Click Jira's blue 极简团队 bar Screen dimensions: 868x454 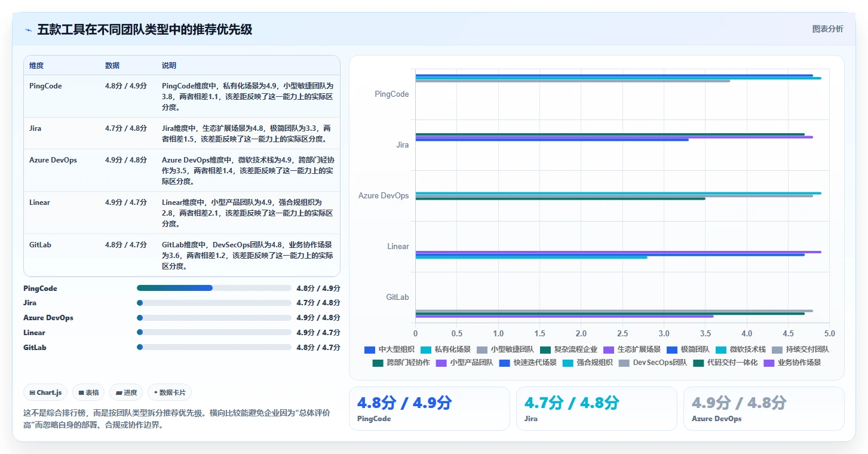coord(552,140)
